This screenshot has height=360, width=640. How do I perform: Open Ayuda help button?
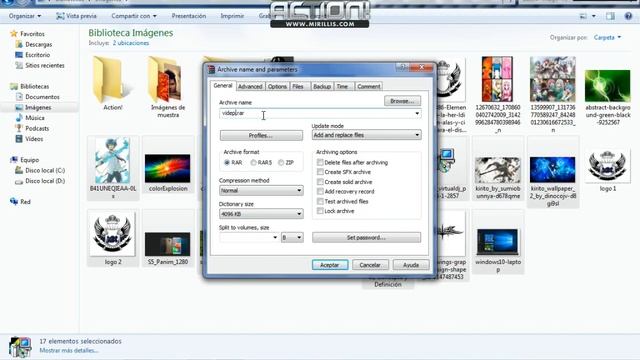[411, 265]
